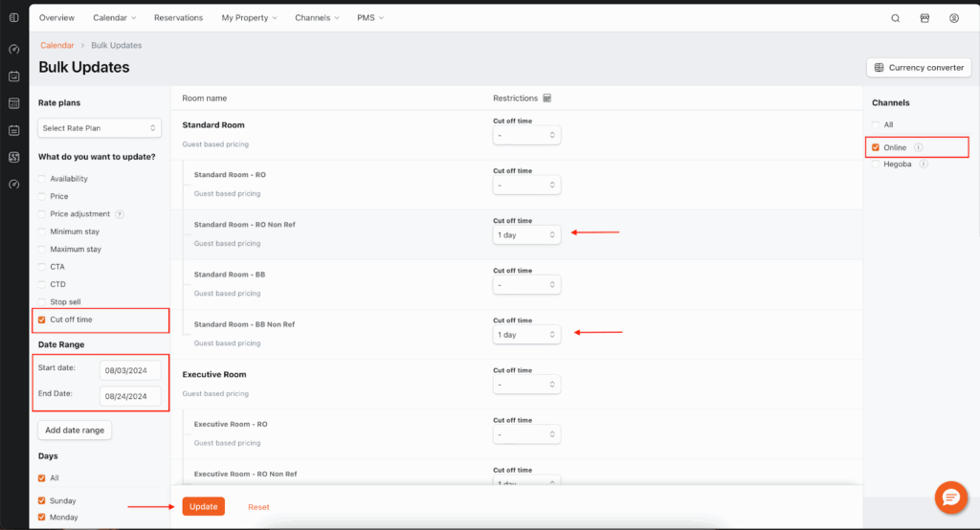980x530 pixels.
Task: Tick the Stop sell checkbox
Action: pyautogui.click(x=41, y=301)
